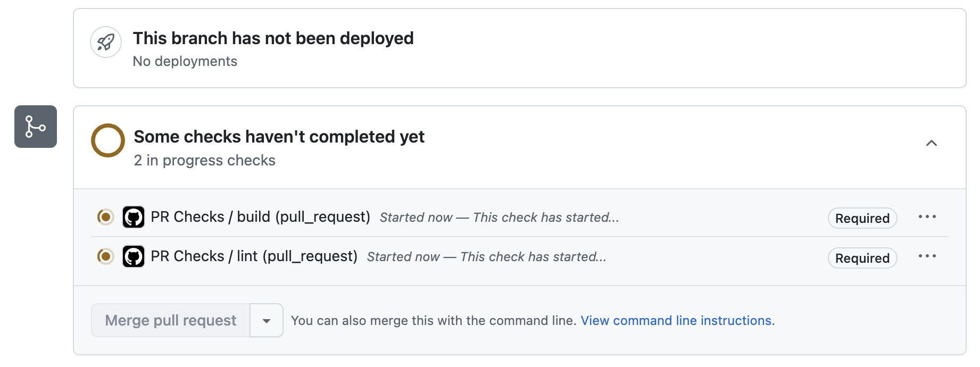Click the rocket deployment icon
Image resolution: width=980 pixels, height=367 pixels.
pyautogui.click(x=105, y=42)
